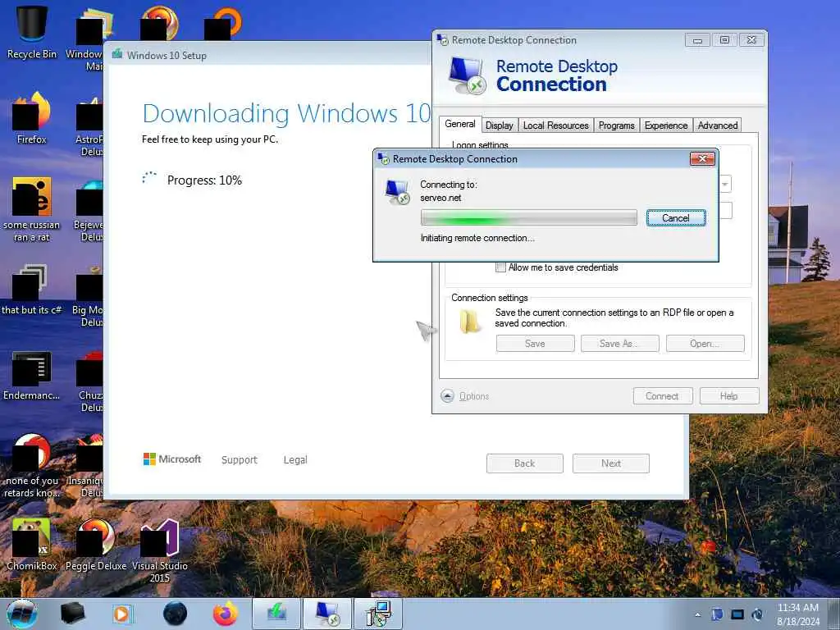Select the 'some russian ran a rat' desktop icon

coord(32,209)
